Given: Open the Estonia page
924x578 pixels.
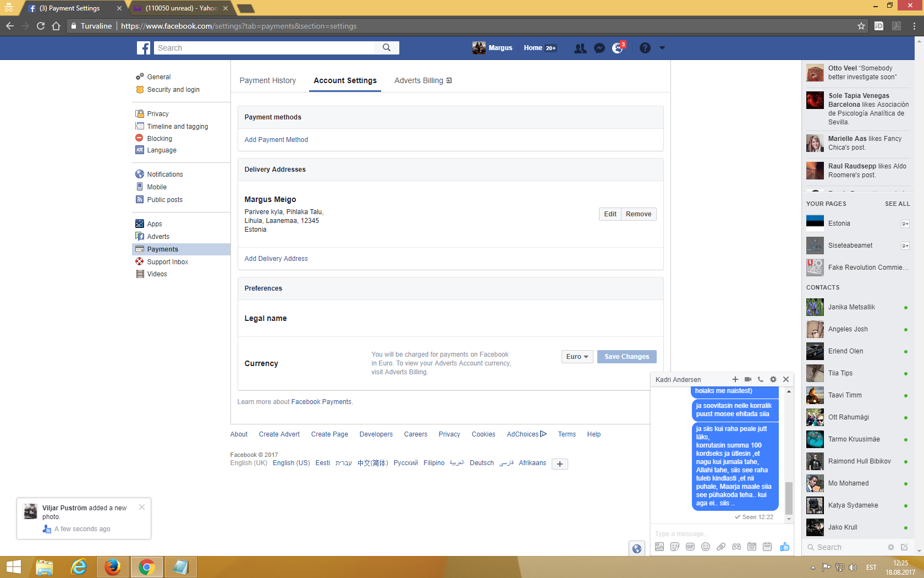Looking at the screenshot, I should pyautogui.click(x=857, y=223).
